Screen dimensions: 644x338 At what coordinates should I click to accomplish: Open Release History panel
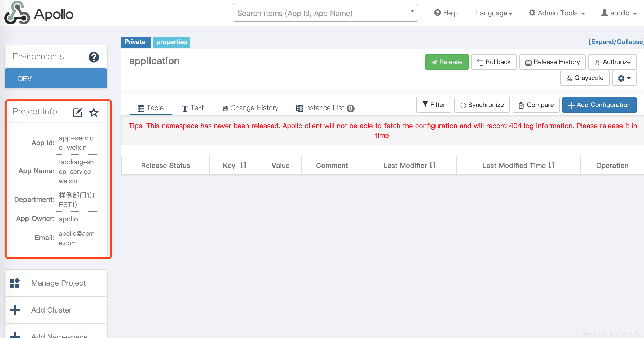click(552, 62)
